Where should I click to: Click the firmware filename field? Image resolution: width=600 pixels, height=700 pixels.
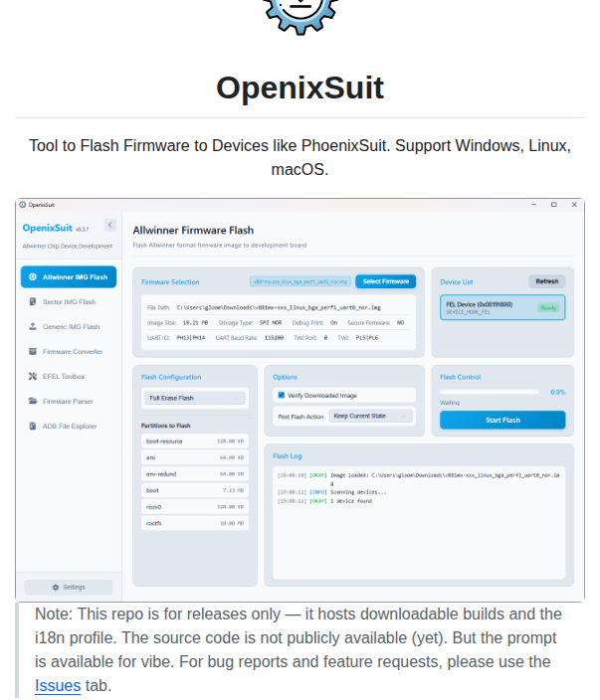coord(300,281)
